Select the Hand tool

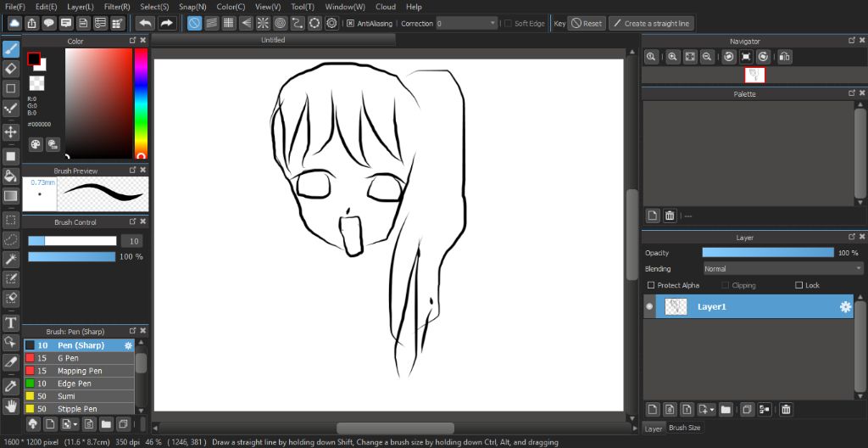point(11,406)
